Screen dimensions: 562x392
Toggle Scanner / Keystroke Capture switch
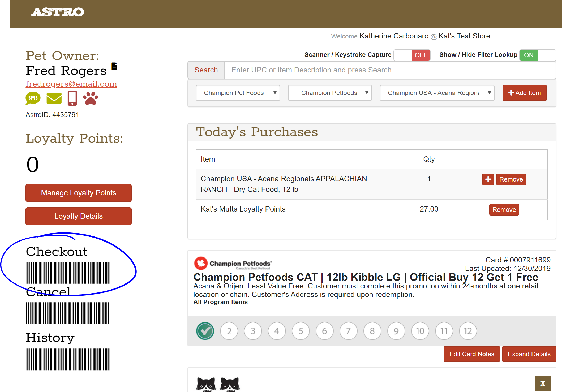(x=412, y=55)
